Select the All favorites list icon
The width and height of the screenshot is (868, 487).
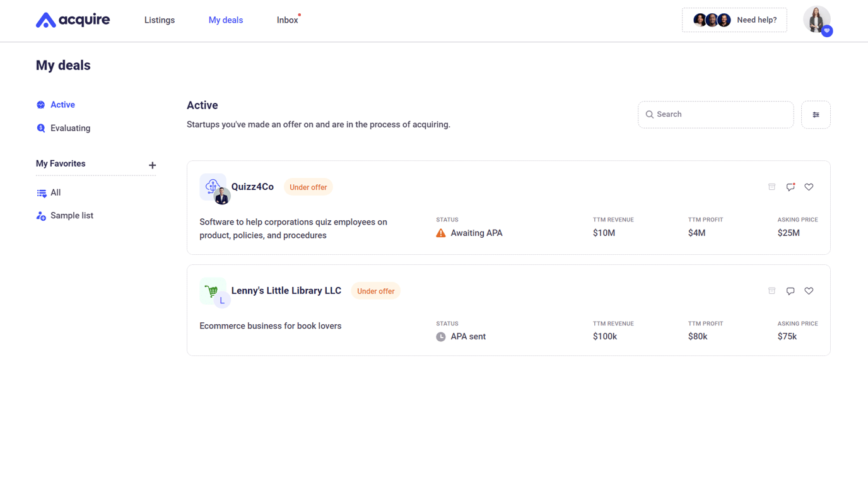click(41, 192)
